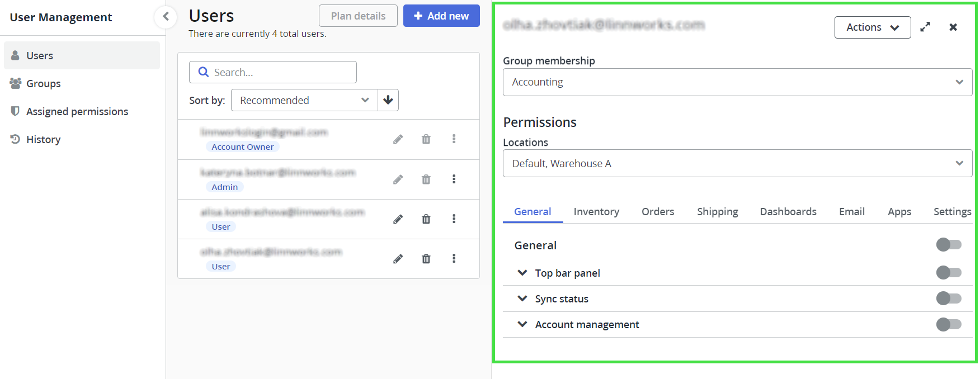
Task: Collapse the User Management sidebar with the arrow
Action: [x=166, y=17]
